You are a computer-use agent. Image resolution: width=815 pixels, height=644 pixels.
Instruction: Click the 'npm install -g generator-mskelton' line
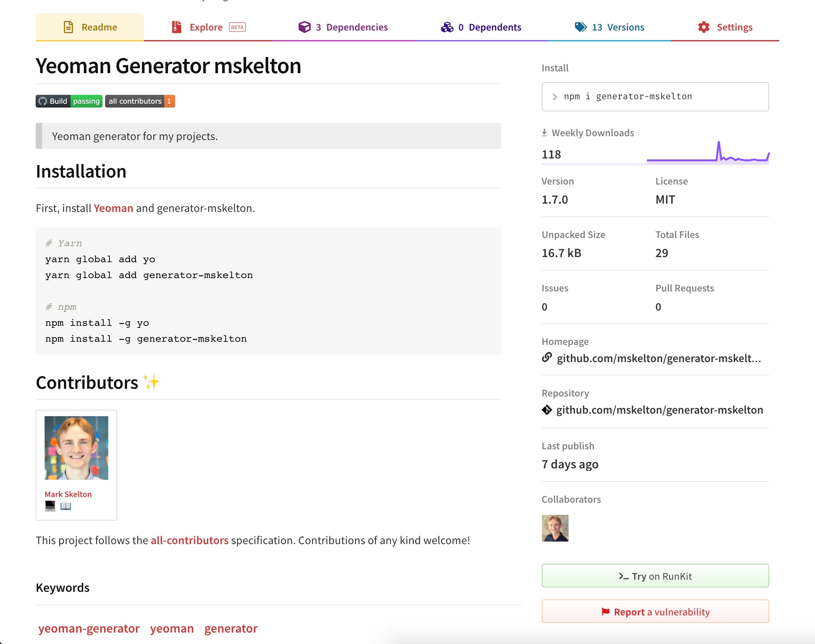(x=146, y=339)
